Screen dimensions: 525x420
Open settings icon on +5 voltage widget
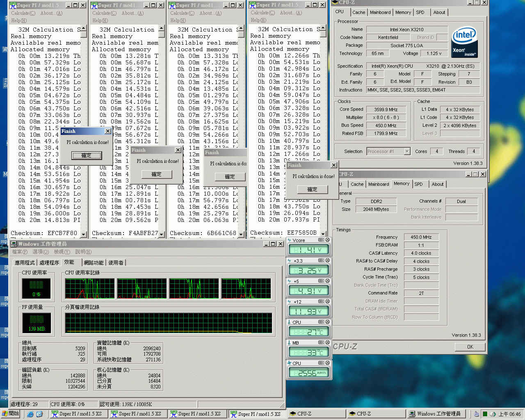[321, 281]
